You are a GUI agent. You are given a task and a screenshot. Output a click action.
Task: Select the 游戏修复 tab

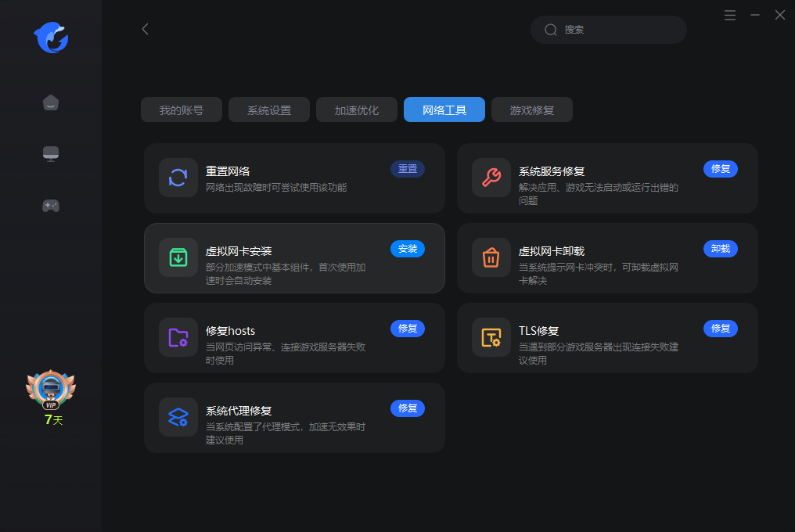pyautogui.click(x=532, y=110)
